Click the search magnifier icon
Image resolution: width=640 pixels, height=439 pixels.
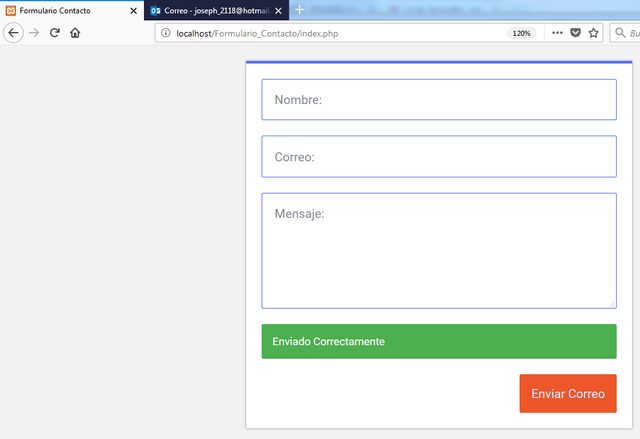pos(620,33)
